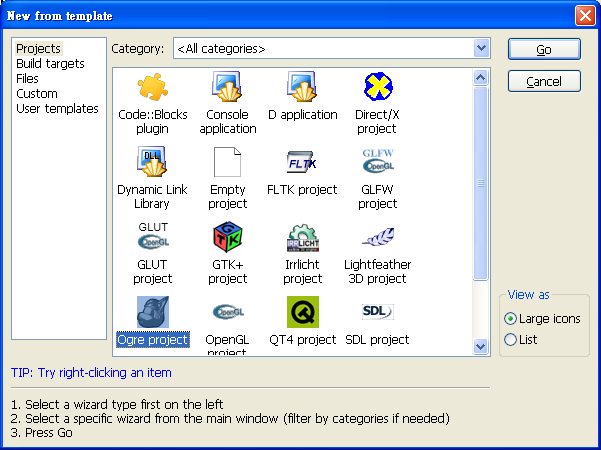Select Files wizard type
This screenshot has height=450, width=601.
click(27, 79)
